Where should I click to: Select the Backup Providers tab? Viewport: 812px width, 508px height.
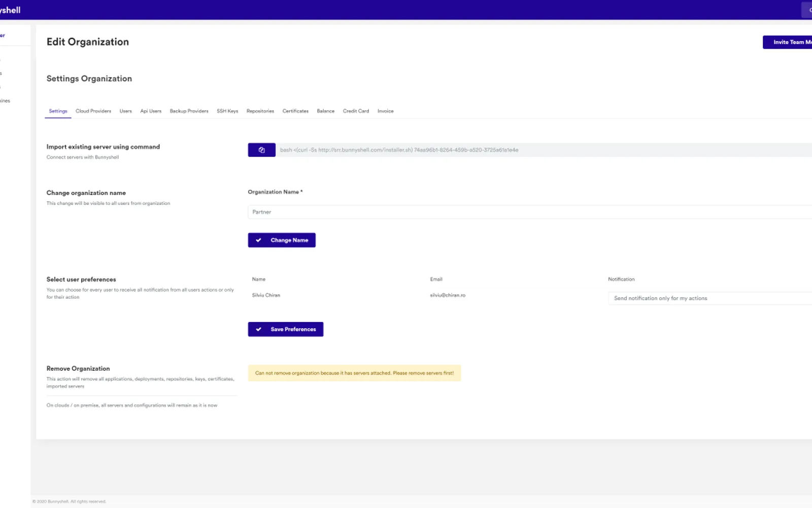point(189,111)
